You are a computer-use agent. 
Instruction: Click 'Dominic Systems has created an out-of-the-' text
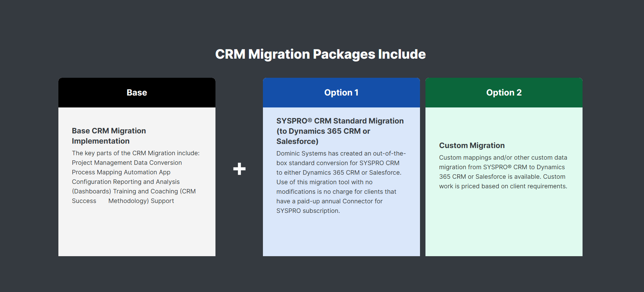pyautogui.click(x=341, y=154)
